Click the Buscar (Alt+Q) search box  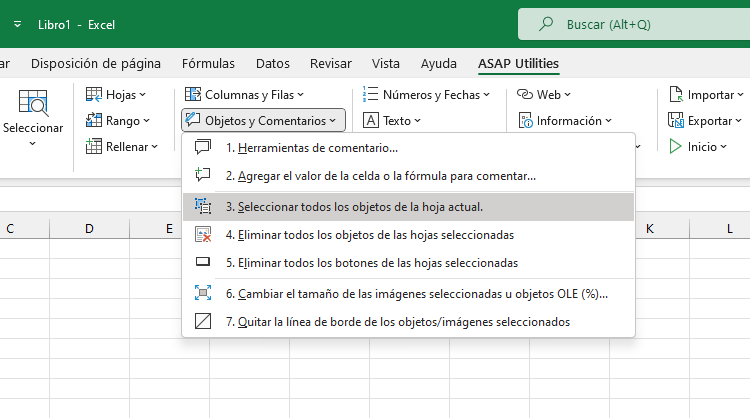pos(634,24)
